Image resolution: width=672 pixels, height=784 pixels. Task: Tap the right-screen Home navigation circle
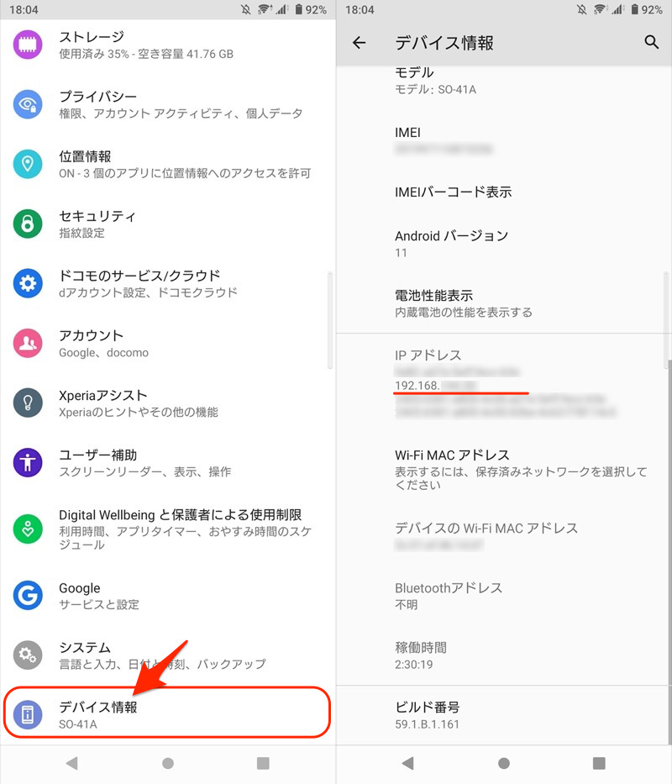[504, 763]
